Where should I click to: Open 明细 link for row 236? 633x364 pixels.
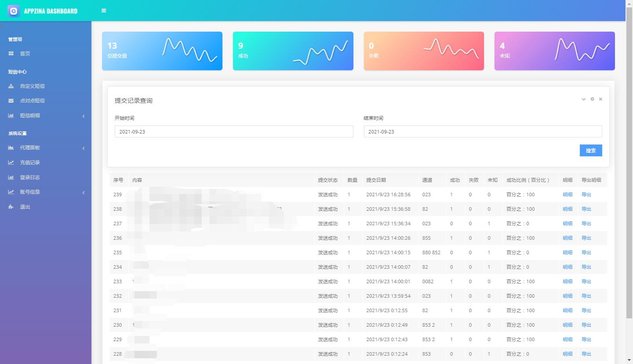click(568, 238)
